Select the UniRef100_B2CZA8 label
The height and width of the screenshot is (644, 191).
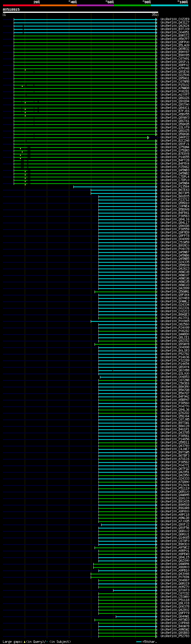175,141
